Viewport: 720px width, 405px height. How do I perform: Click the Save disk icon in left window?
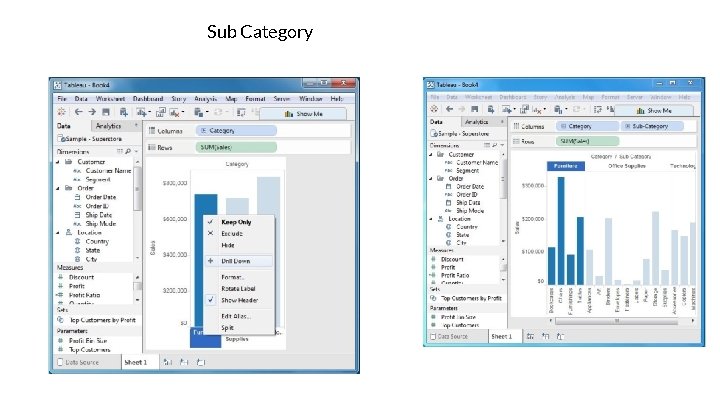106,112
